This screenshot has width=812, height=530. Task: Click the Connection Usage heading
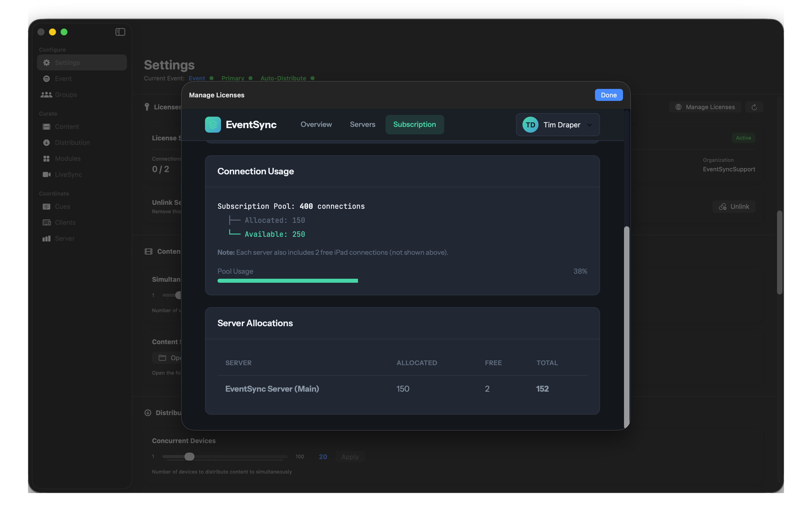[x=255, y=171]
